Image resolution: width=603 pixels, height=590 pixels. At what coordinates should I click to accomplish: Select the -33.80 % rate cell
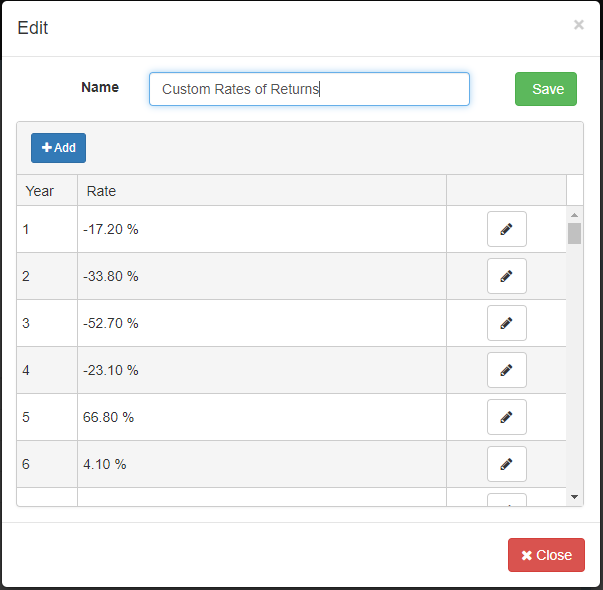111,276
